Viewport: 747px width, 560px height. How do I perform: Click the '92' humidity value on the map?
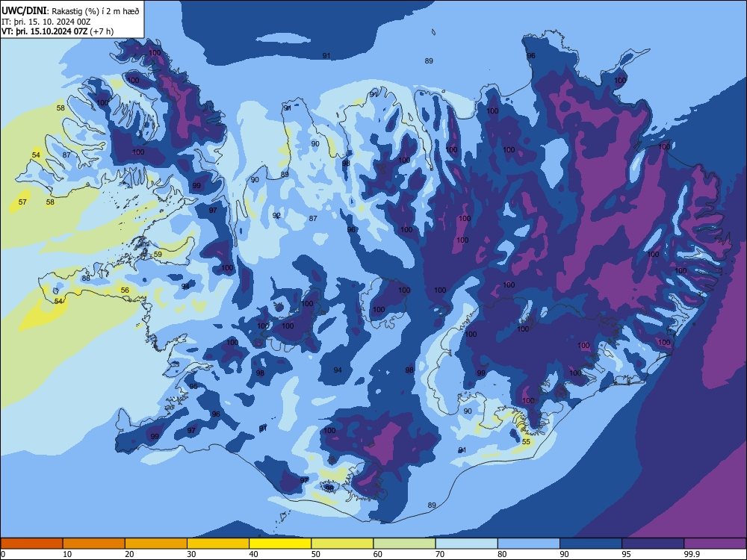click(x=276, y=215)
